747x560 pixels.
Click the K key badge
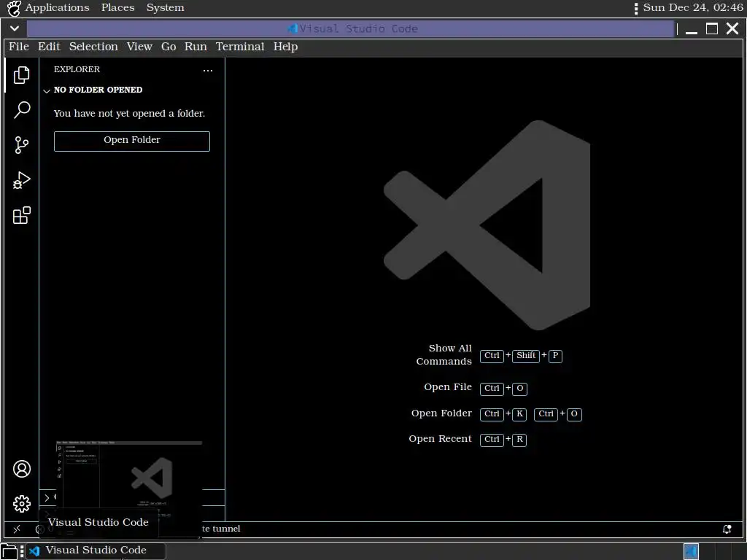[519, 414]
